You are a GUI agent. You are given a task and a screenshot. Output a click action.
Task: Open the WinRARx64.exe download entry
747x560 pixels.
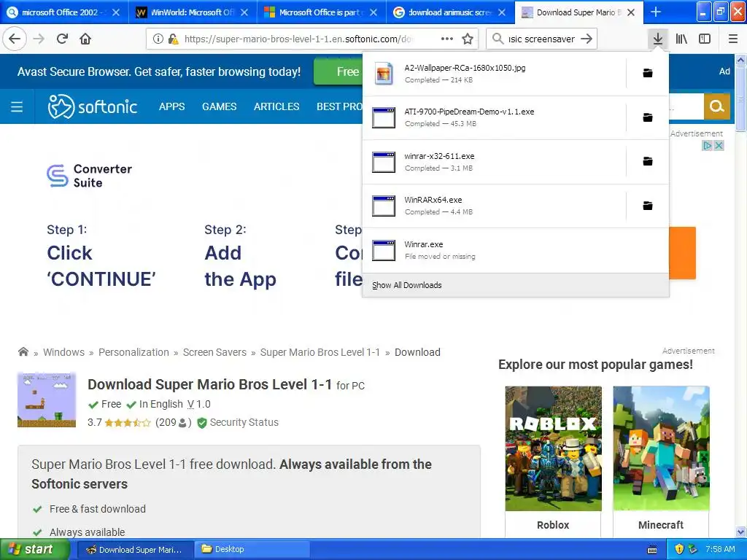pyautogui.click(x=495, y=206)
